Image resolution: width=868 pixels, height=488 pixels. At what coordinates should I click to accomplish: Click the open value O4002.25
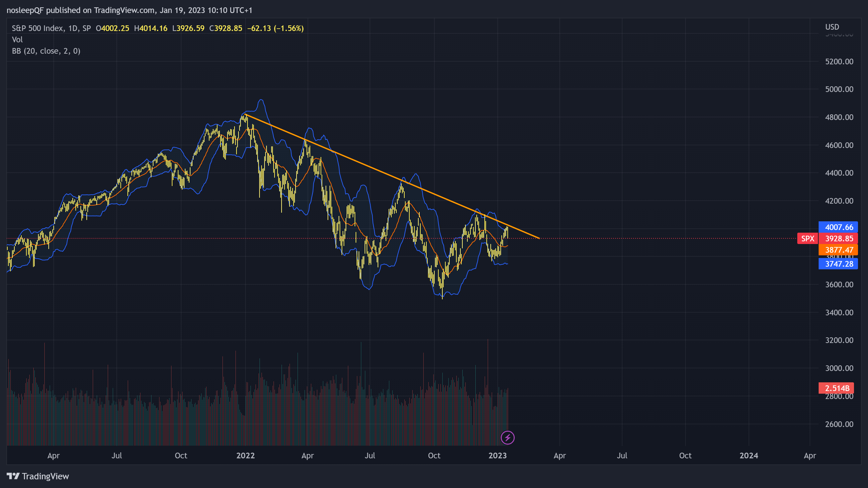point(112,28)
